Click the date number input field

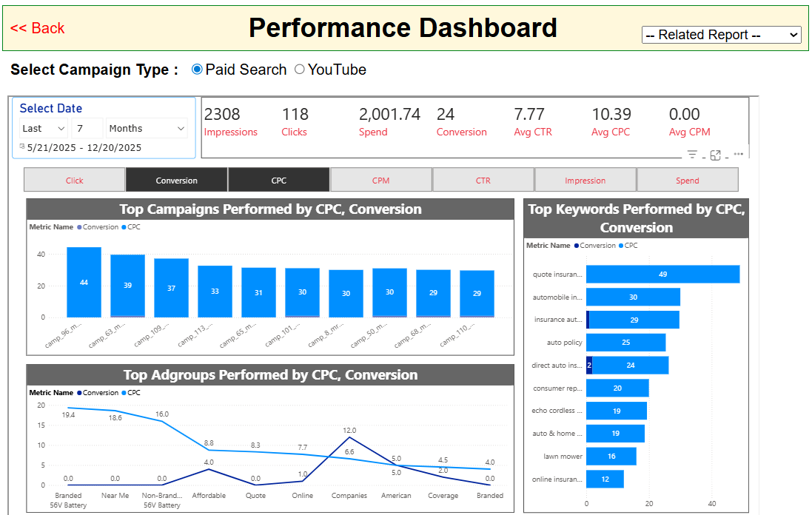88,128
